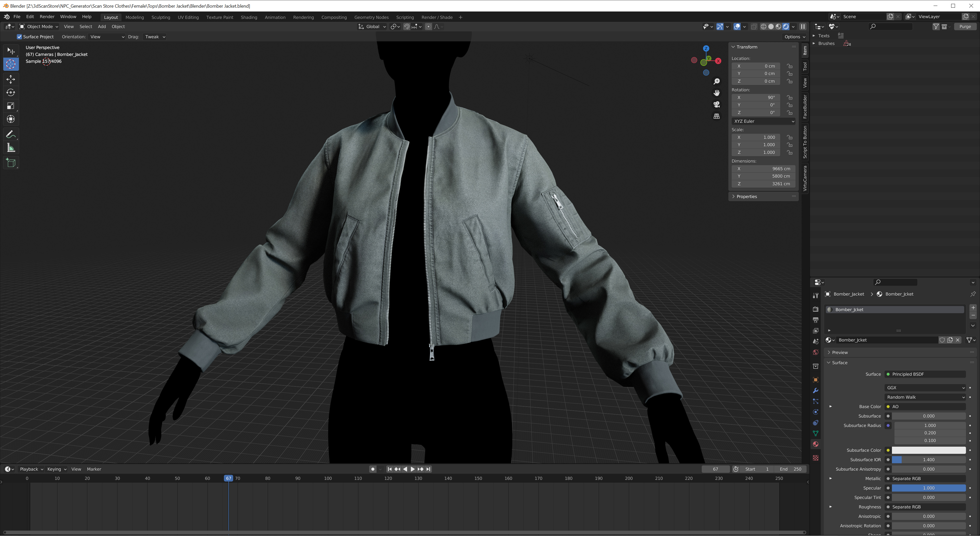Click Bomber_Jacket in the material breadcrumb
This screenshot has height=536, width=980.
tap(848, 294)
